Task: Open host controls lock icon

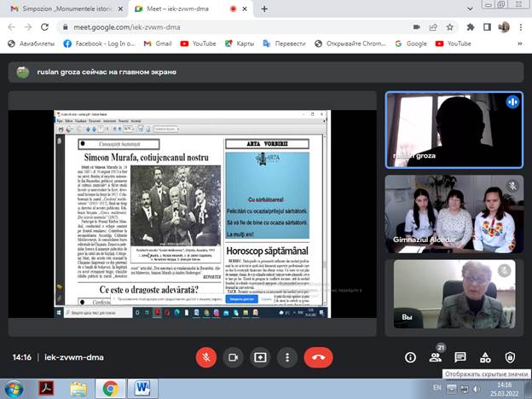Action: point(510,357)
